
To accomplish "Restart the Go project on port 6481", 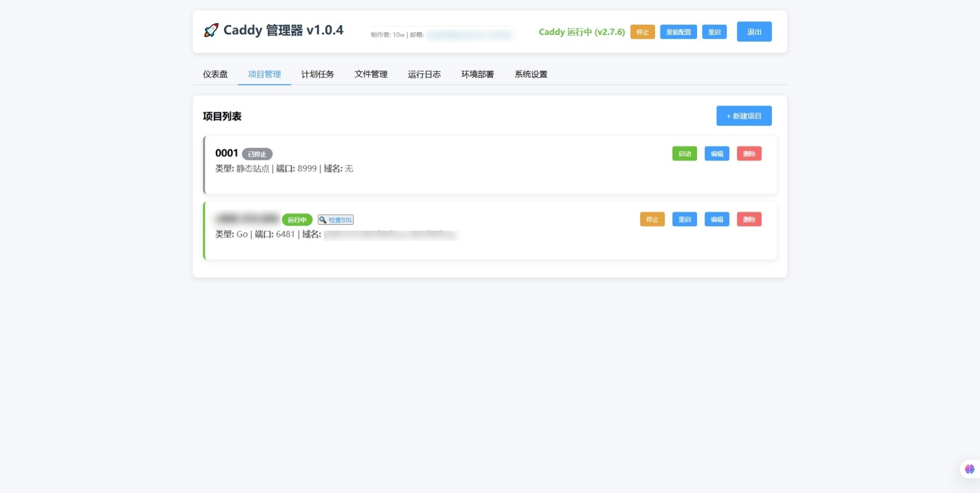I will 685,219.
